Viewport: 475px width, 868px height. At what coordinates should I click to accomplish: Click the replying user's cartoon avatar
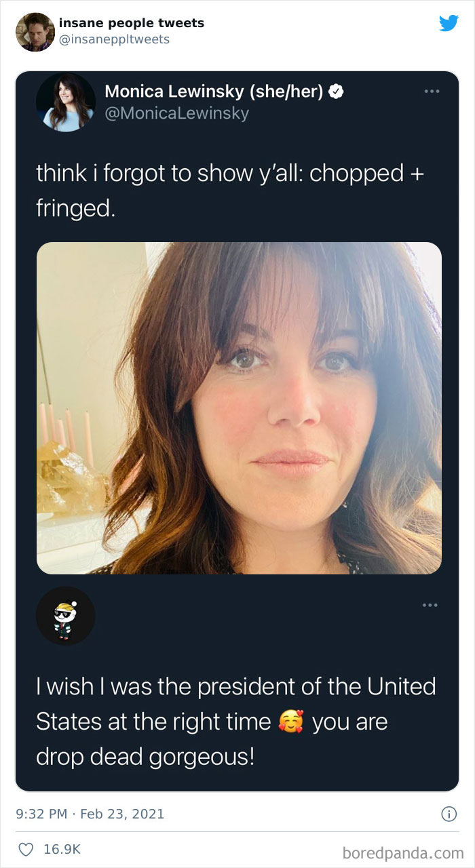(x=65, y=616)
